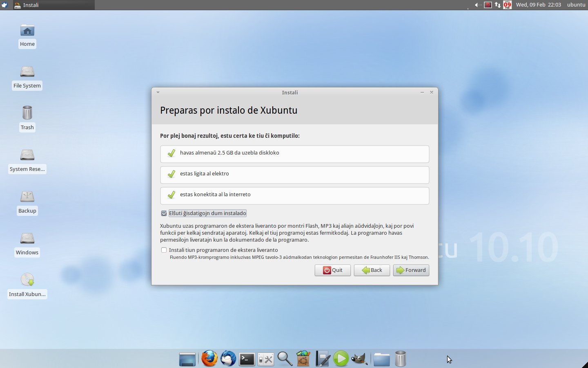Launch GIMP from the dock
The width and height of the screenshot is (588, 368).
click(359, 359)
